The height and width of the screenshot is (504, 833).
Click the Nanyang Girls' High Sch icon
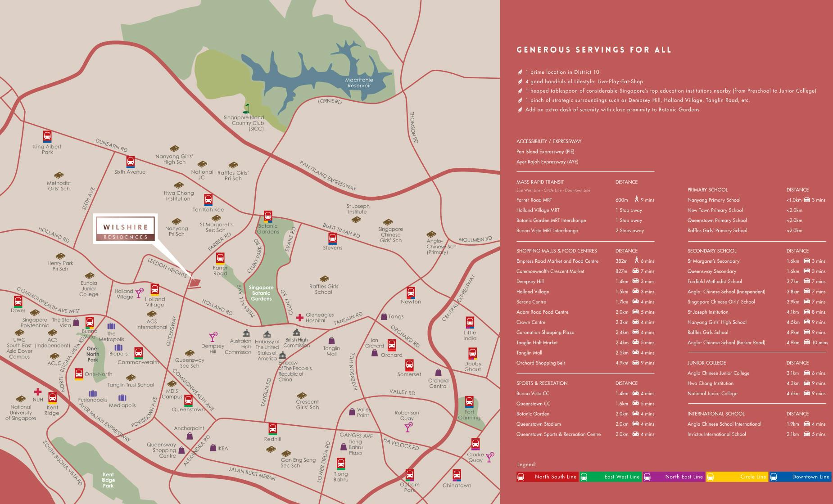[x=174, y=148]
